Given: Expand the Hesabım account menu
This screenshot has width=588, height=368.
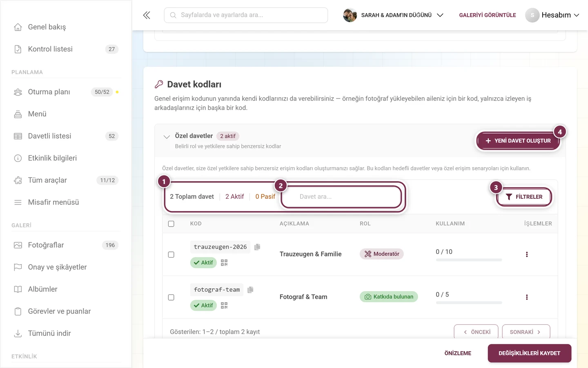Looking at the screenshot, I should click(552, 15).
